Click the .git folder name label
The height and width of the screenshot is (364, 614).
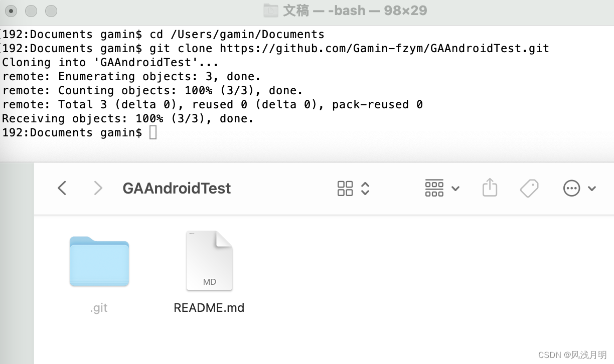click(x=99, y=308)
